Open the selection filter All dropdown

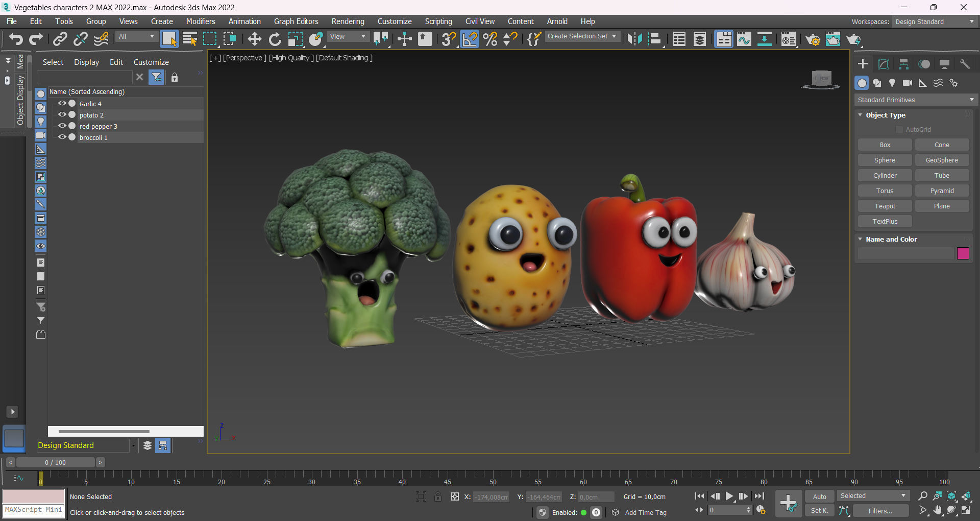pyautogui.click(x=136, y=36)
